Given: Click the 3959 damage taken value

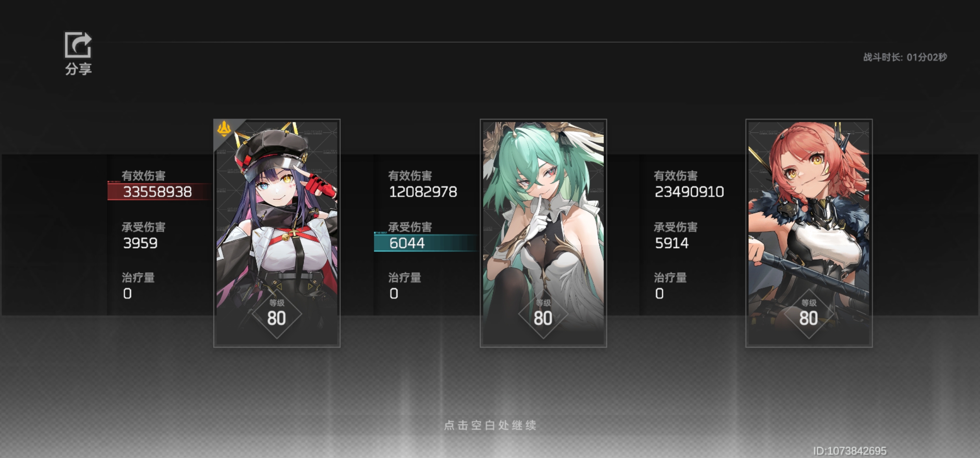Looking at the screenshot, I should 140,243.
